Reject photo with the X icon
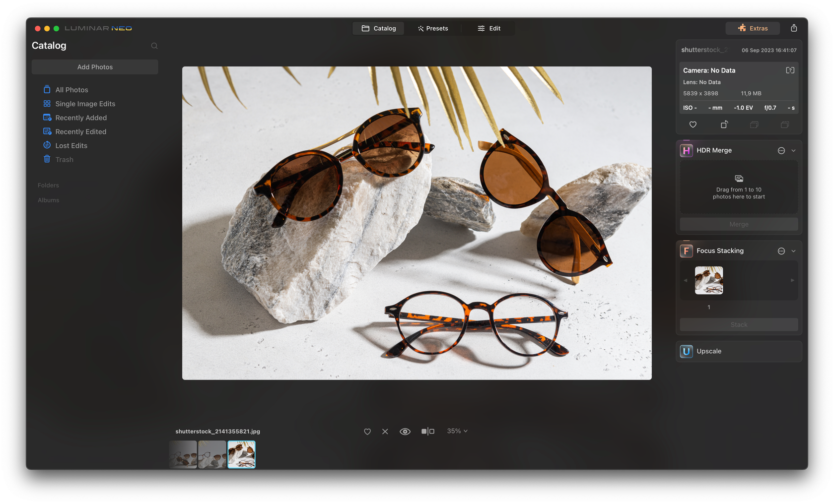The height and width of the screenshot is (504, 834). 385,432
